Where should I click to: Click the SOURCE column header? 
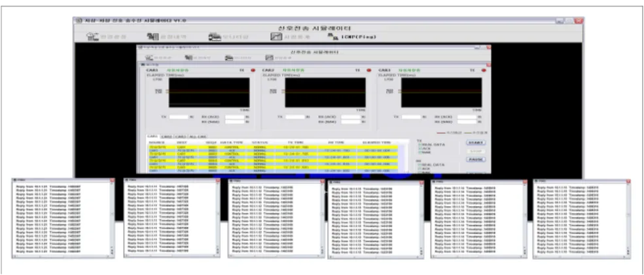tap(156, 142)
